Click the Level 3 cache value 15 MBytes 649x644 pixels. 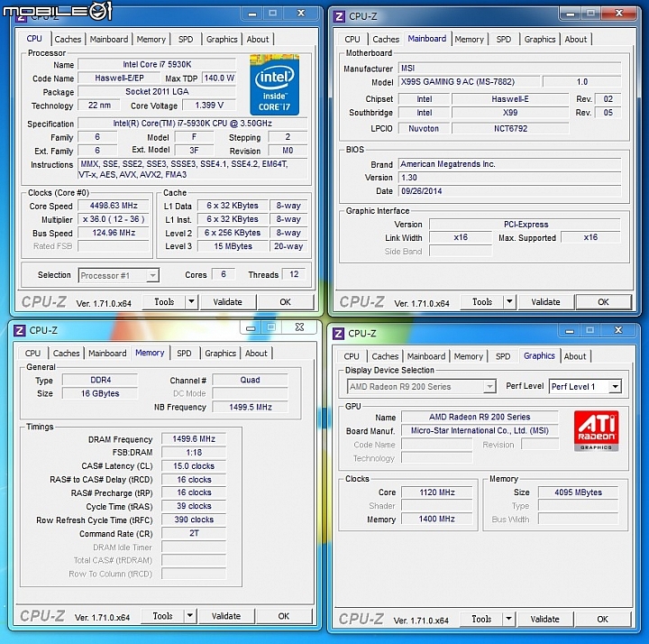click(233, 246)
